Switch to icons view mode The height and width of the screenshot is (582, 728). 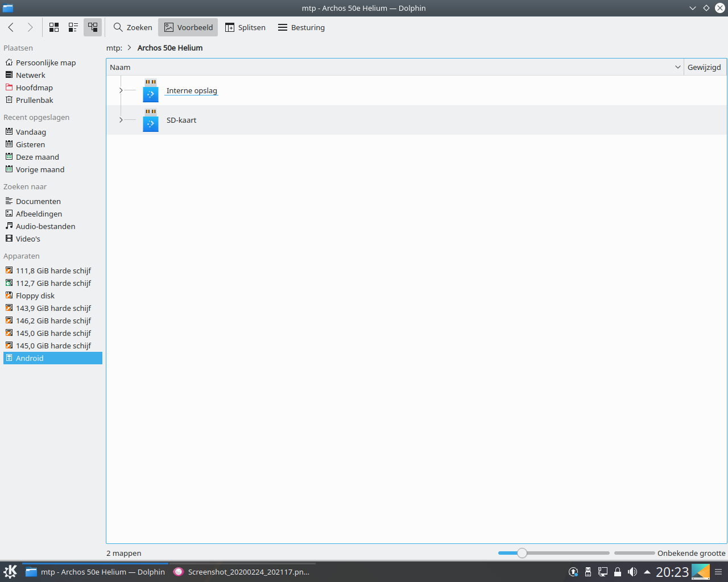click(54, 27)
